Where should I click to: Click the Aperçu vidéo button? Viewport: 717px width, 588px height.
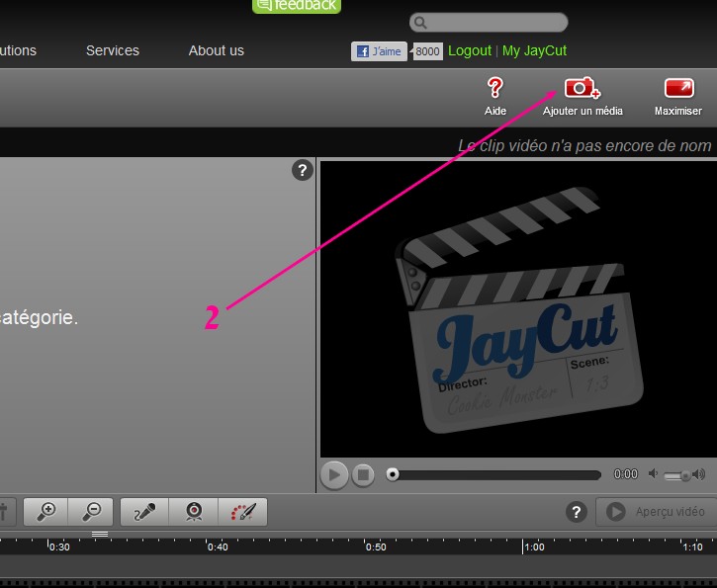[x=656, y=512]
